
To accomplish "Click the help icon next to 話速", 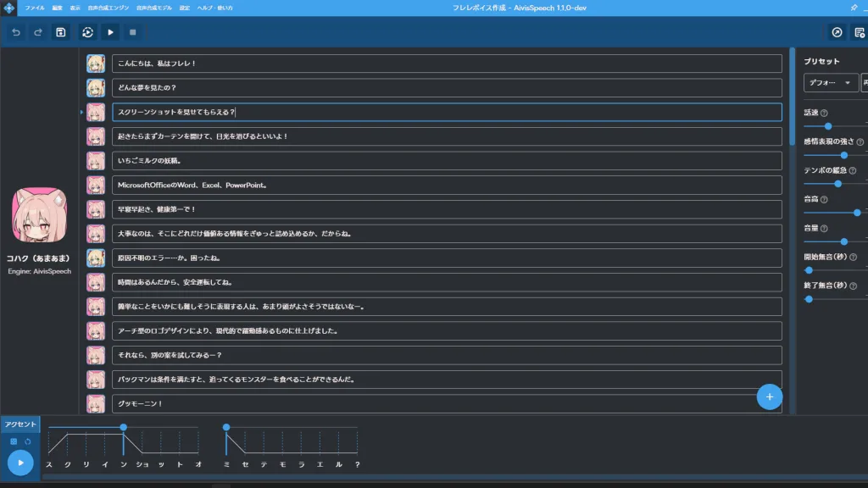I will coord(824,113).
